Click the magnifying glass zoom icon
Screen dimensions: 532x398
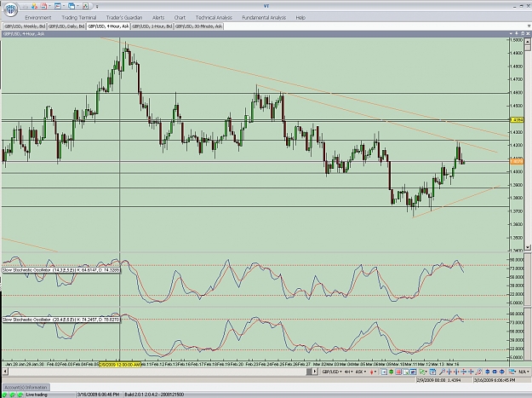(442, 372)
